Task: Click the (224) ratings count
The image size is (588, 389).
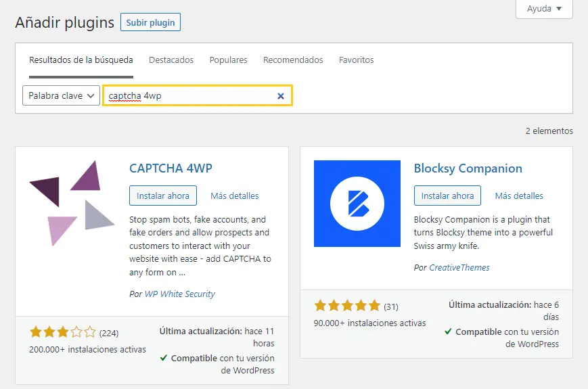Action: (109, 333)
